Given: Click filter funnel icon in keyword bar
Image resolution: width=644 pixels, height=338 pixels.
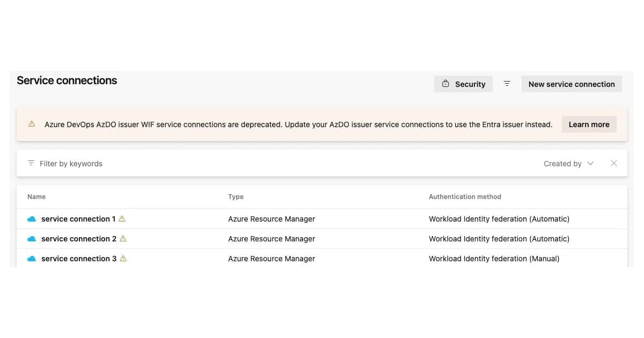Looking at the screenshot, I should [x=31, y=163].
